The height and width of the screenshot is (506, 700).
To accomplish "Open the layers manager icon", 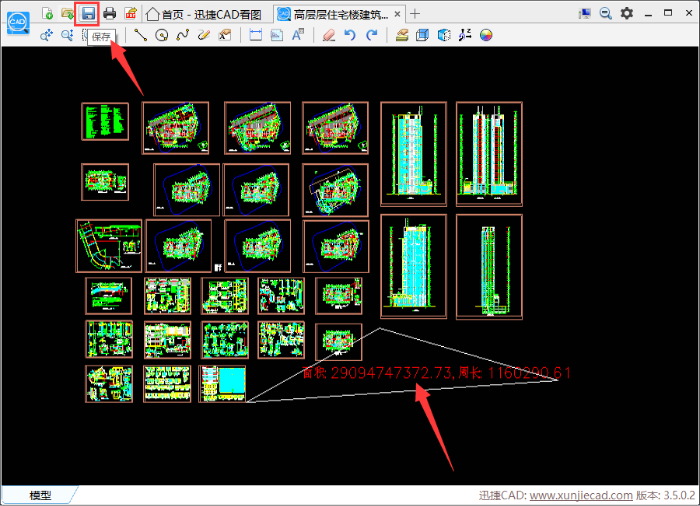I will [402, 35].
